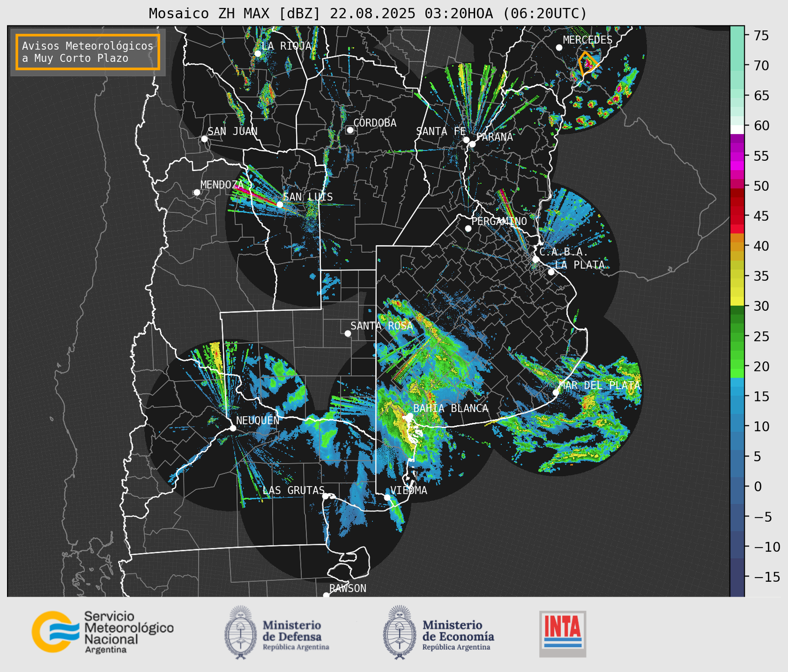
Task: Click the blue 10 dBZ band on colorbar
Action: pos(737,426)
